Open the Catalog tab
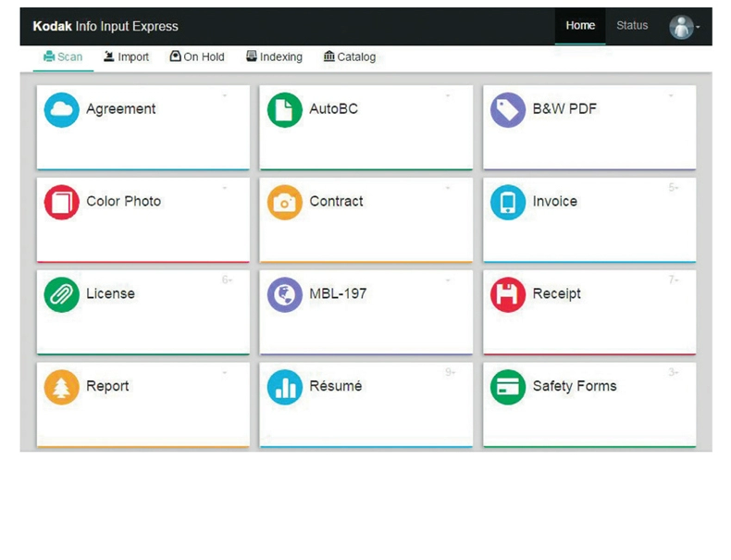This screenshot has height=560, width=731. (350, 56)
